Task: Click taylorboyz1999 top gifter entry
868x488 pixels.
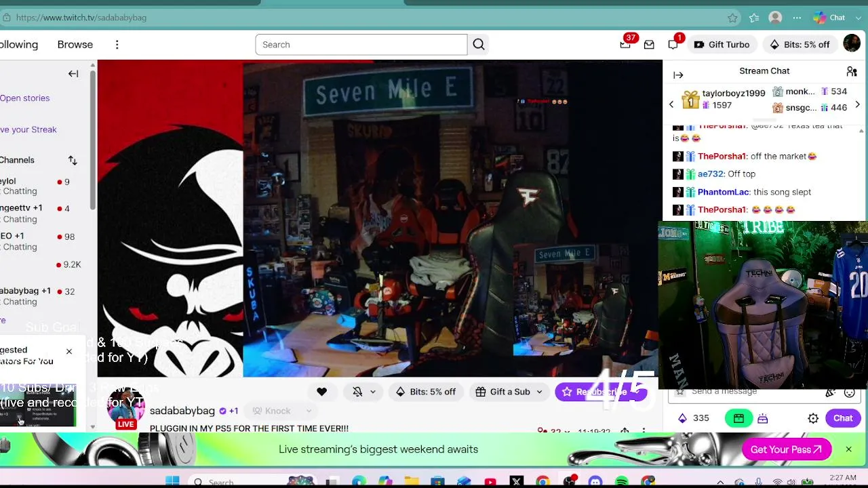Action: coord(724,99)
